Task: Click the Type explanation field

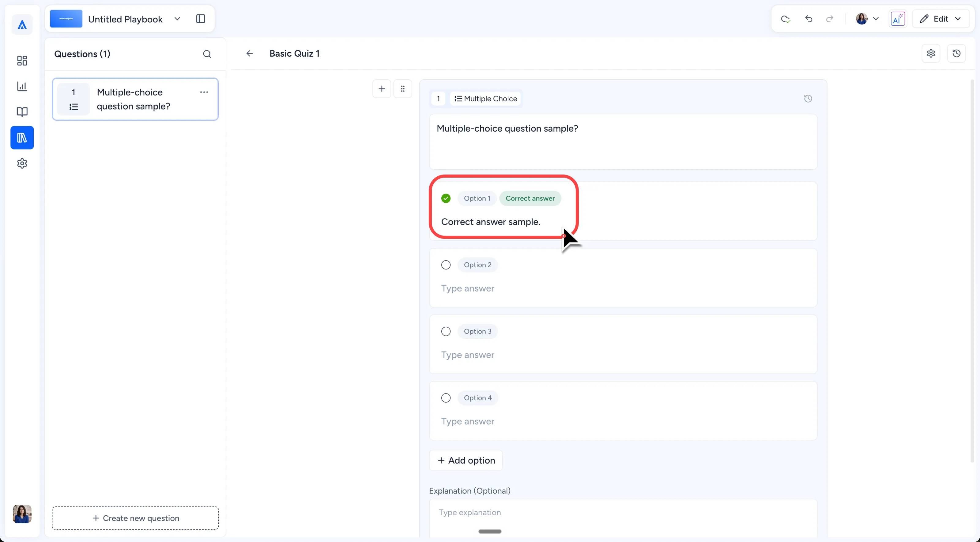Action: 623,518
